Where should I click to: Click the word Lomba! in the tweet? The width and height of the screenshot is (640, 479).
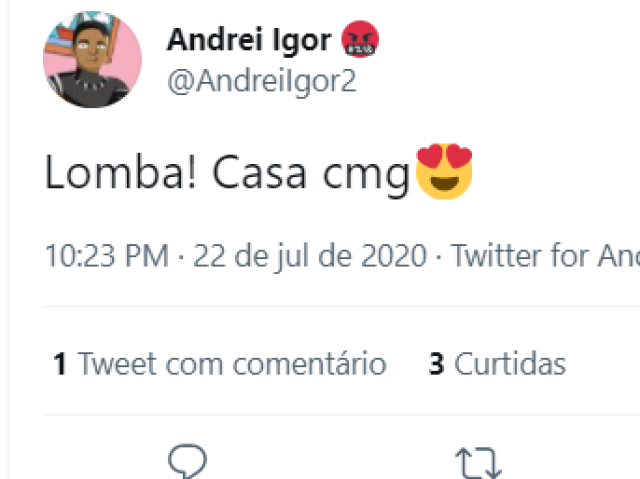point(120,171)
